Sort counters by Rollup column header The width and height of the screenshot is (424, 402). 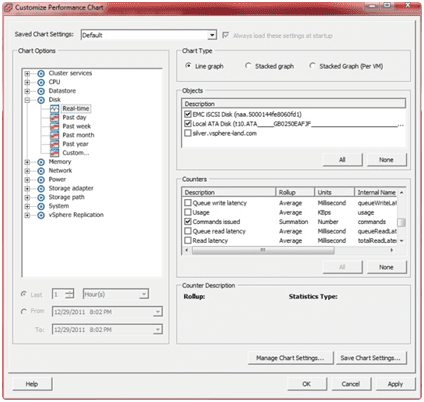coord(295,192)
